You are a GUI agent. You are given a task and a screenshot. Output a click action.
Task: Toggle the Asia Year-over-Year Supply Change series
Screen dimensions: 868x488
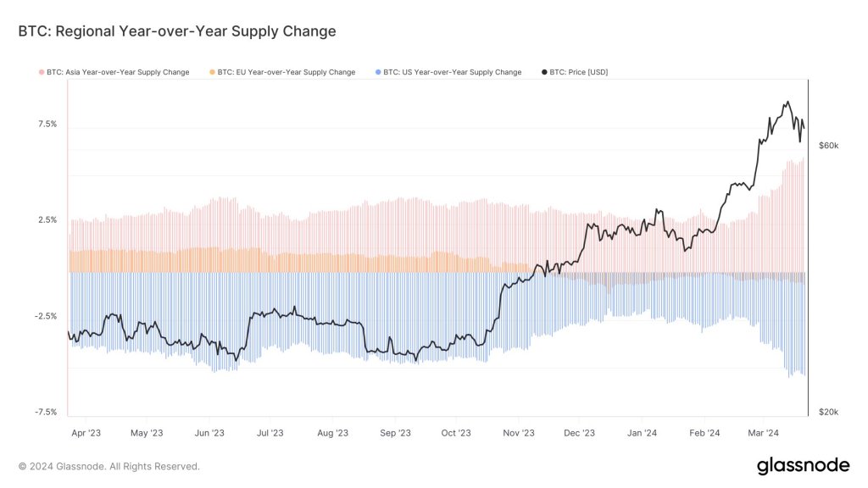click(118, 73)
